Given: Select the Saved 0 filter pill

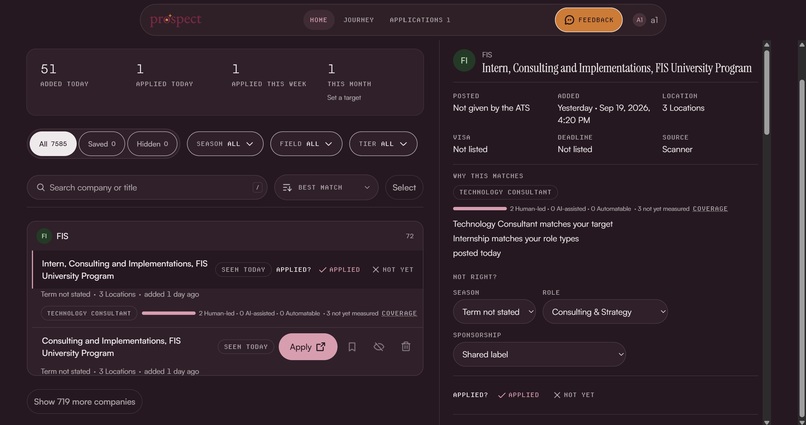Looking at the screenshot, I should (x=102, y=144).
